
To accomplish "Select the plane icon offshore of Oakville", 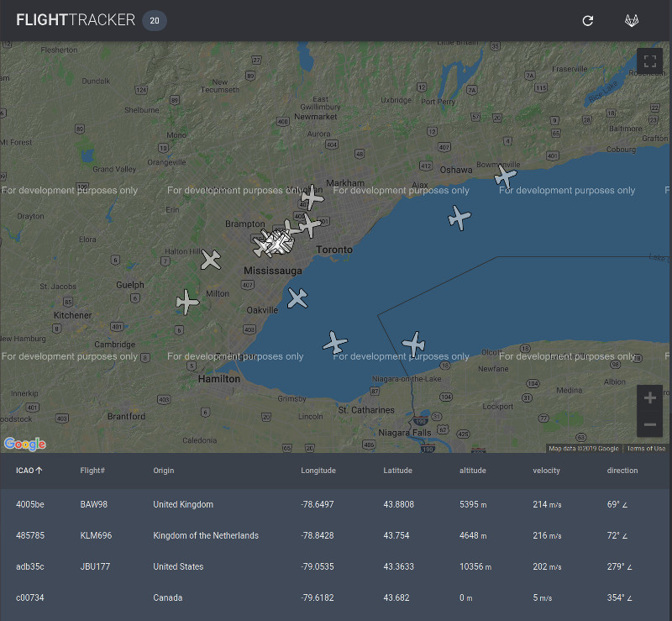I will 297,298.
